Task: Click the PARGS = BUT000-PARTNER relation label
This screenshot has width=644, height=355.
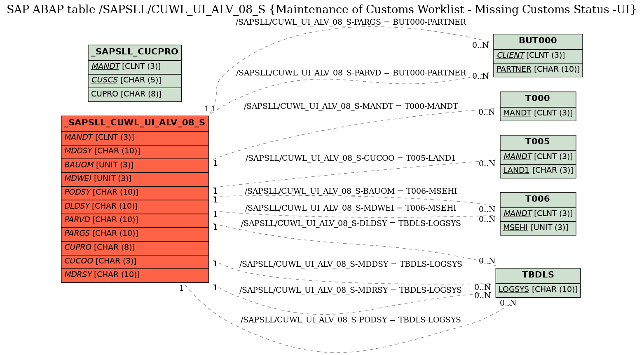Action: [351, 22]
